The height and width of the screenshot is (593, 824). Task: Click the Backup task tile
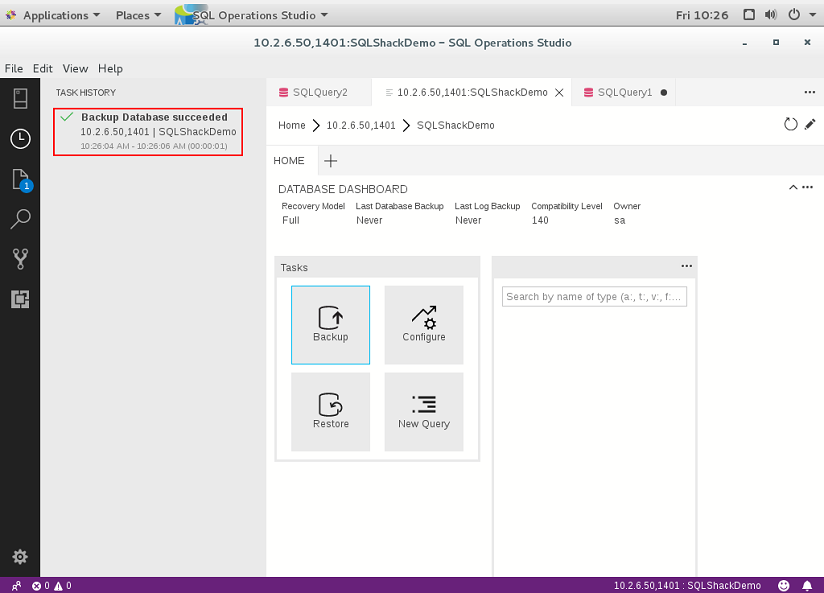(331, 325)
